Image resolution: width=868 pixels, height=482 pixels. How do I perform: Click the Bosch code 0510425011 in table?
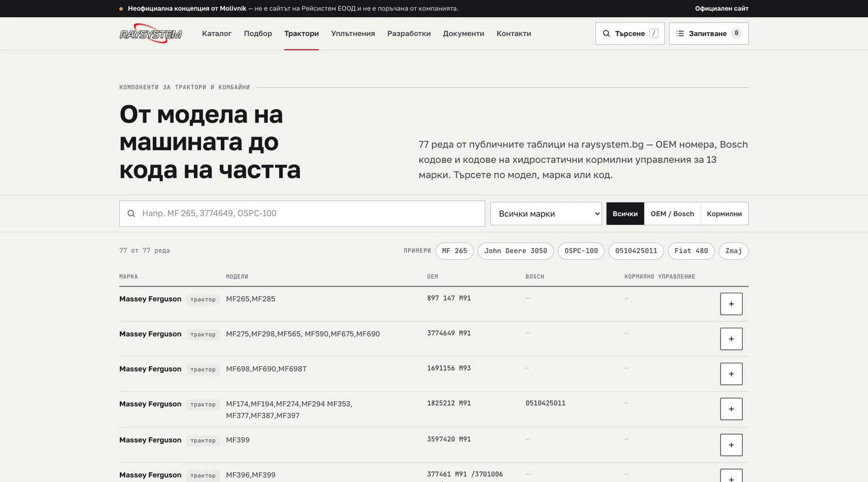click(x=545, y=403)
